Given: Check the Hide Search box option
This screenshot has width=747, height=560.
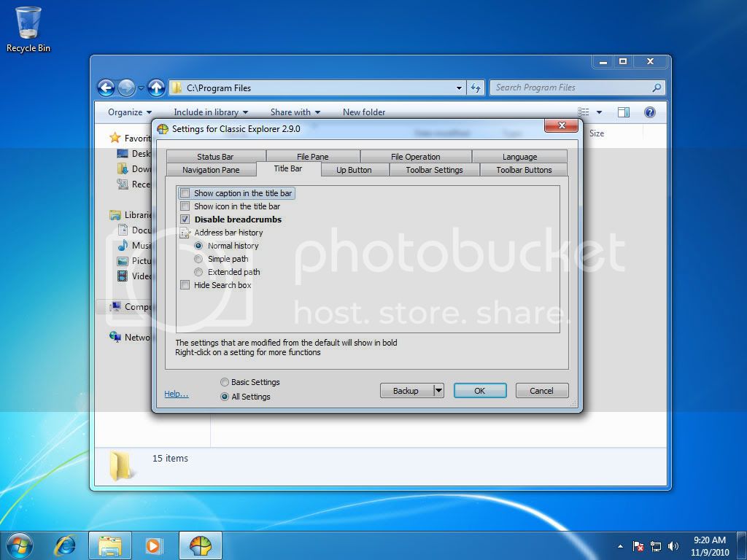Looking at the screenshot, I should (x=185, y=284).
